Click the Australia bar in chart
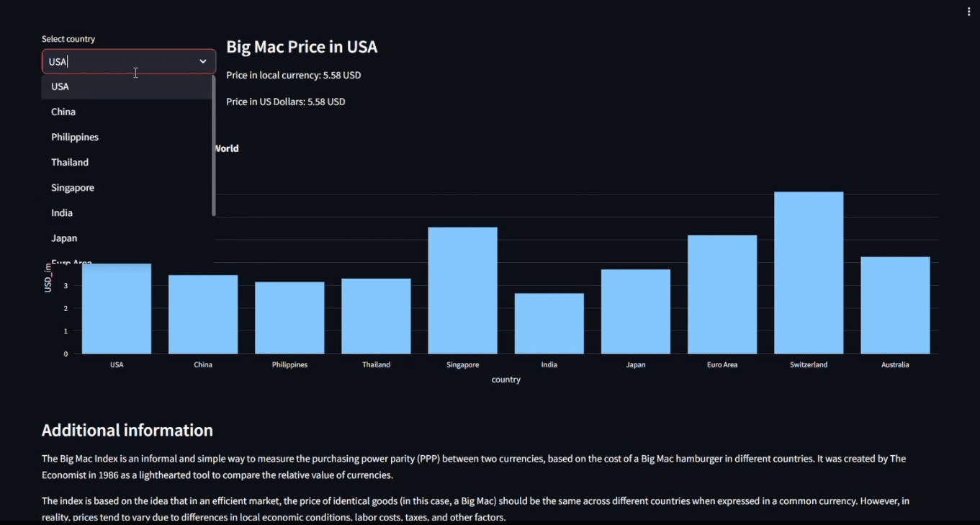The height and width of the screenshot is (525, 980). tap(895, 305)
